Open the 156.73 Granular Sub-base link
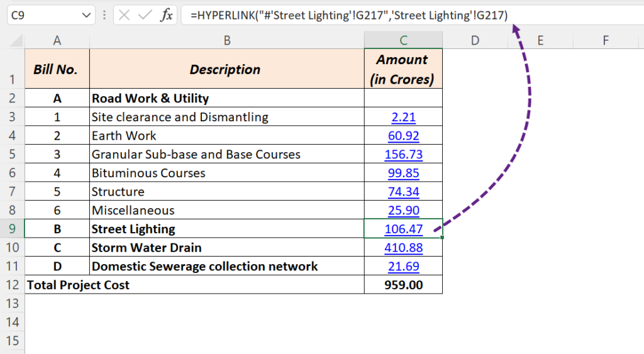 pyautogui.click(x=403, y=155)
